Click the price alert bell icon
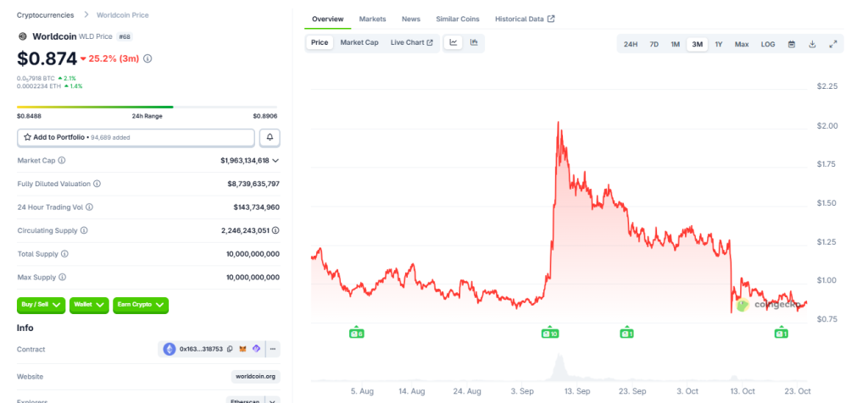The image size is (868, 403). click(x=270, y=137)
